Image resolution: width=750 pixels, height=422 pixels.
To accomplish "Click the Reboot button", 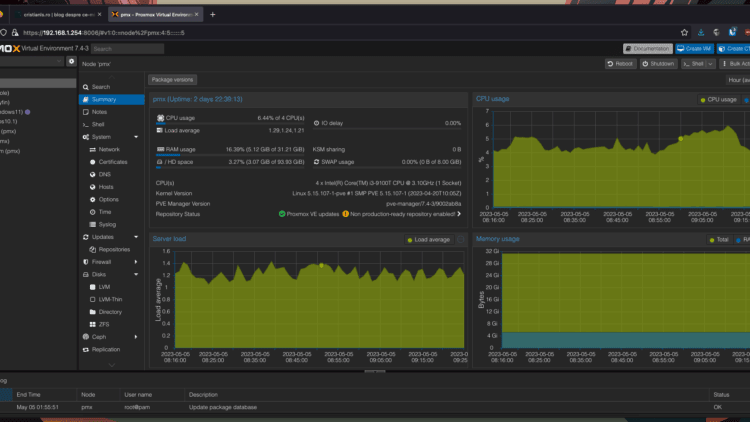I will coord(621,64).
